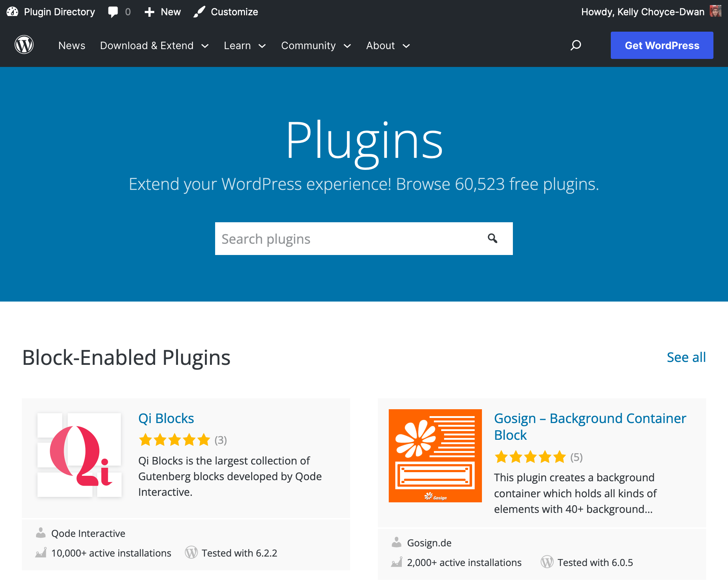Viewport: 728px width, 582px height.
Task: Click the plus icon next to New
Action: [x=149, y=12]
